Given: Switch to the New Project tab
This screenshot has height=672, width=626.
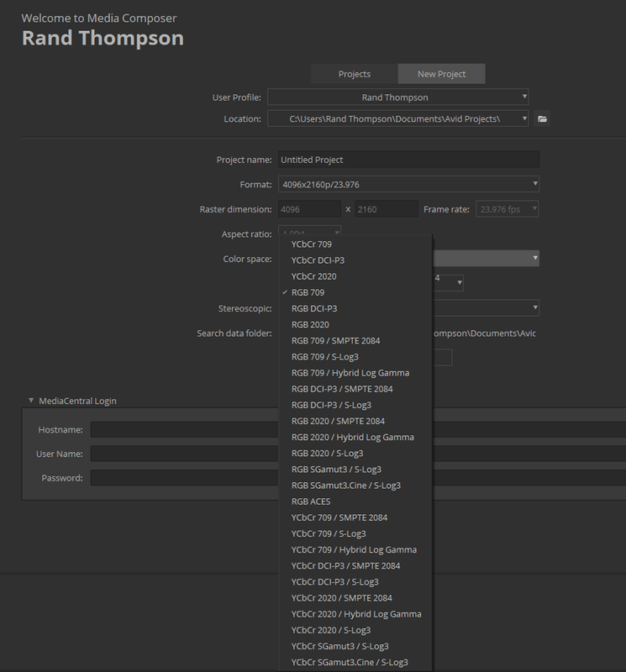Looking at the screenshot, I should click(x=442, y=74).
